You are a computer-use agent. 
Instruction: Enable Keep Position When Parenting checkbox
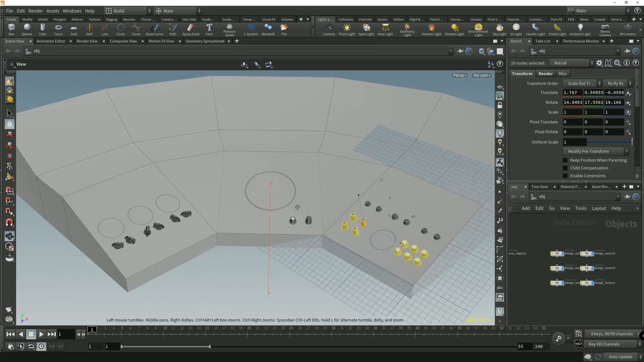(565, 160)
